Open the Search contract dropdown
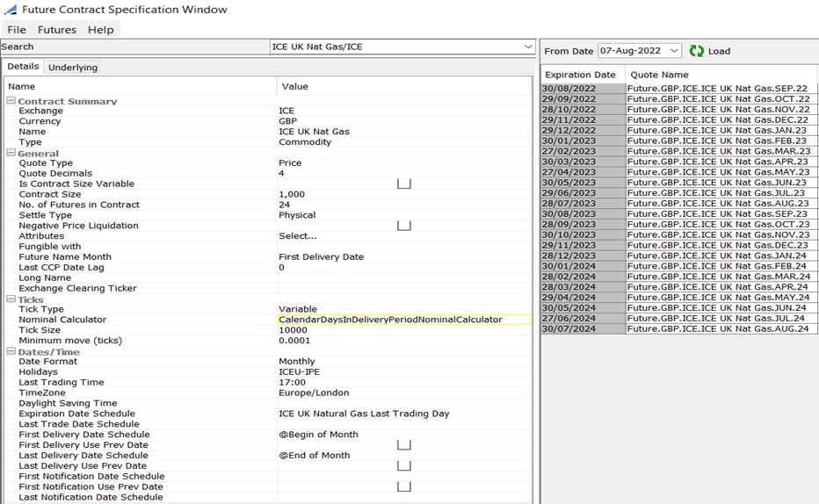Image resolution: width=819 pixels, height=504 pixels. tap(528, 47)
